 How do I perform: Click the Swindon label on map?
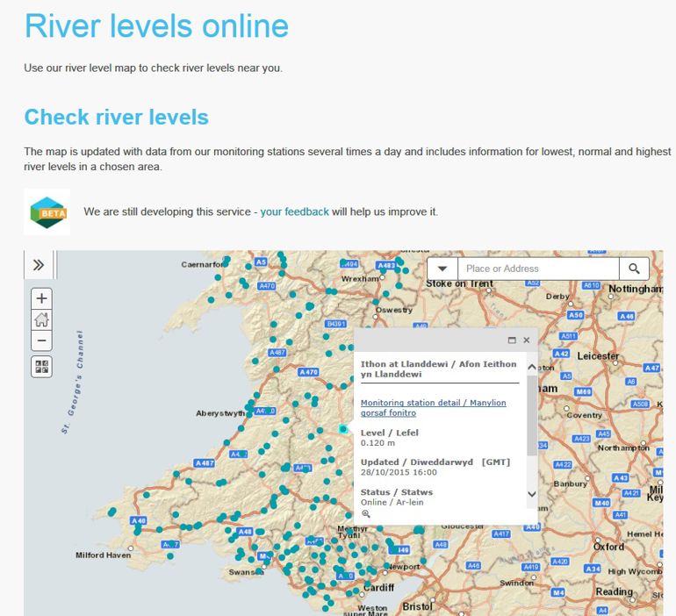(x=516, y=583)
